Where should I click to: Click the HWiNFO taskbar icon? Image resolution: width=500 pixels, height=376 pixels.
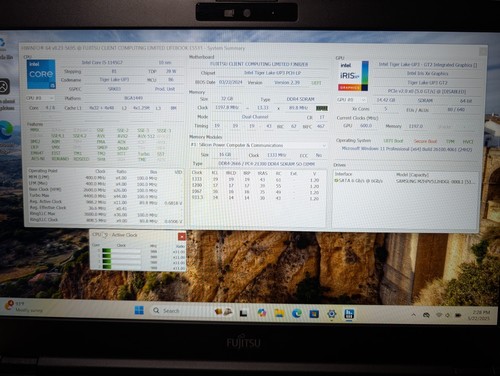[349, 314]
